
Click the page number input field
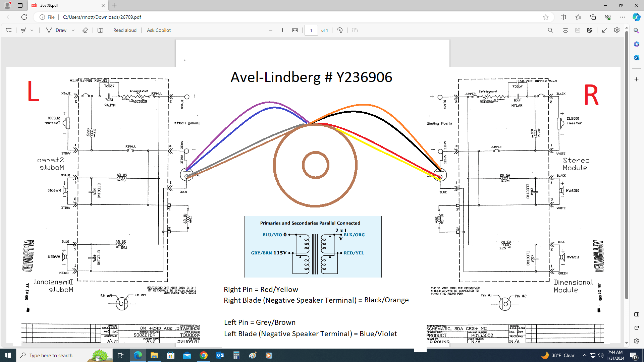311,30
